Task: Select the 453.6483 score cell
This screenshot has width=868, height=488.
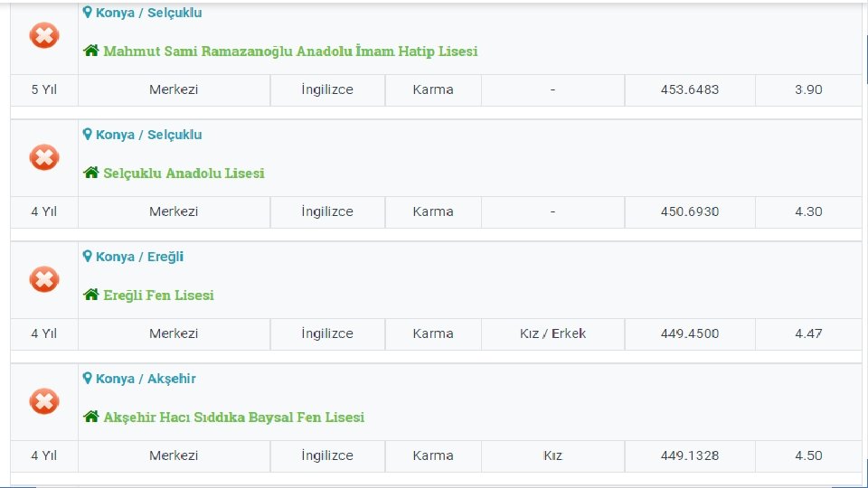Action: (690, 89)
